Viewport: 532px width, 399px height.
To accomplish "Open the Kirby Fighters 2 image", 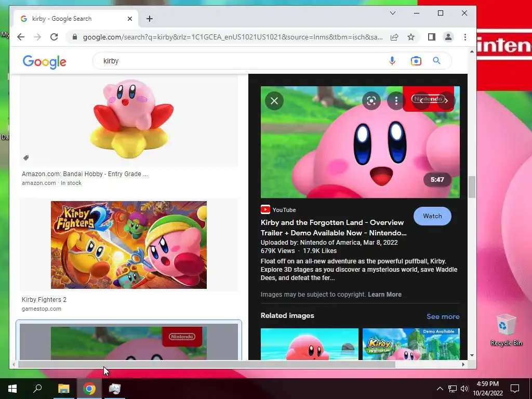I will click(x=129, y=245).
